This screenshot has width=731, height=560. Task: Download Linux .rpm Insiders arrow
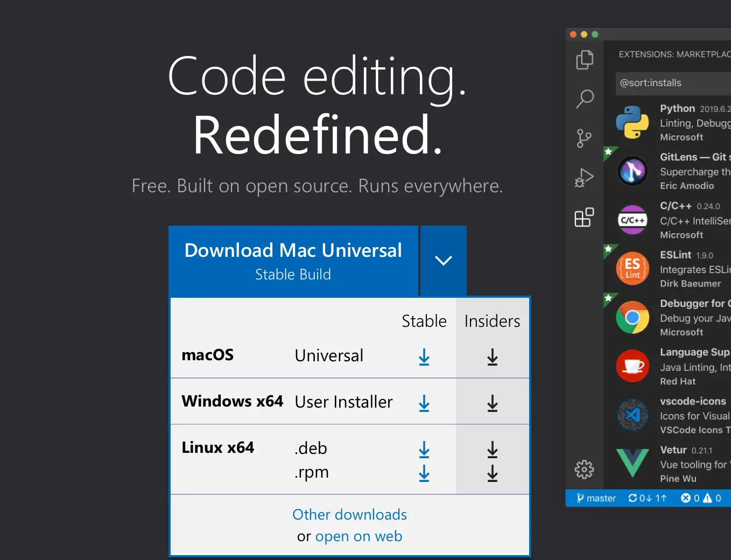pos(493,473)
